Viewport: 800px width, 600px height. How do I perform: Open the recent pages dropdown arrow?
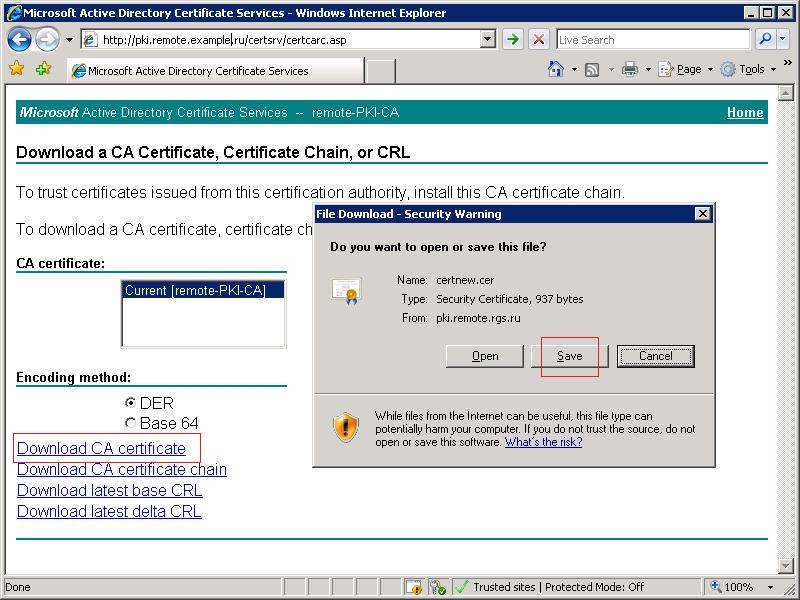69,40
